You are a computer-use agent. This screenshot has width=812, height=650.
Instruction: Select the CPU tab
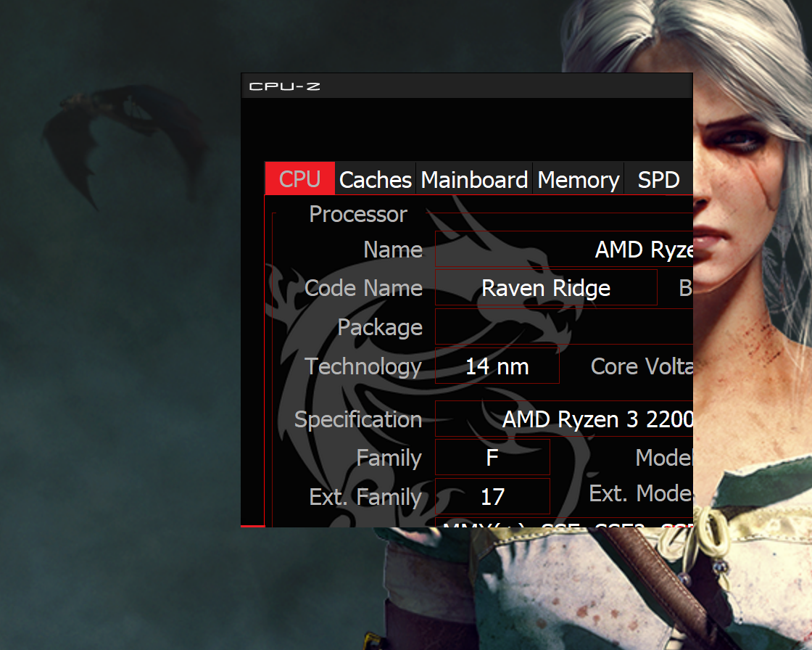click(x=300, y=179)
